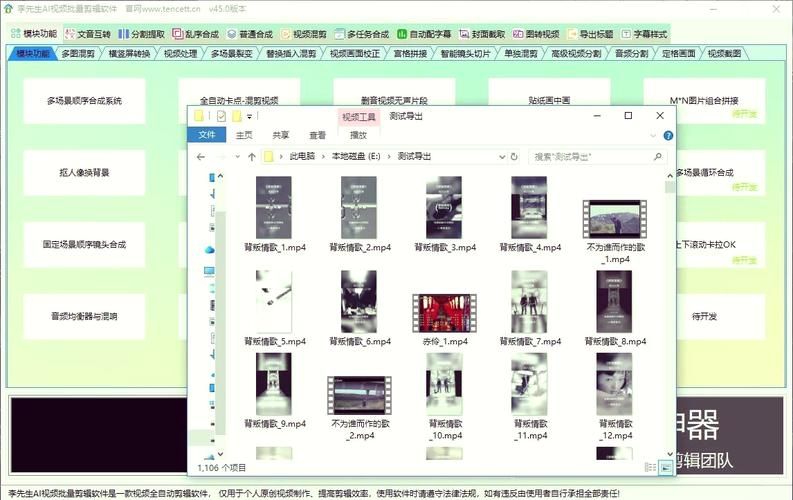Open the 横竖屏转换 tab

(x=129, y=53)
